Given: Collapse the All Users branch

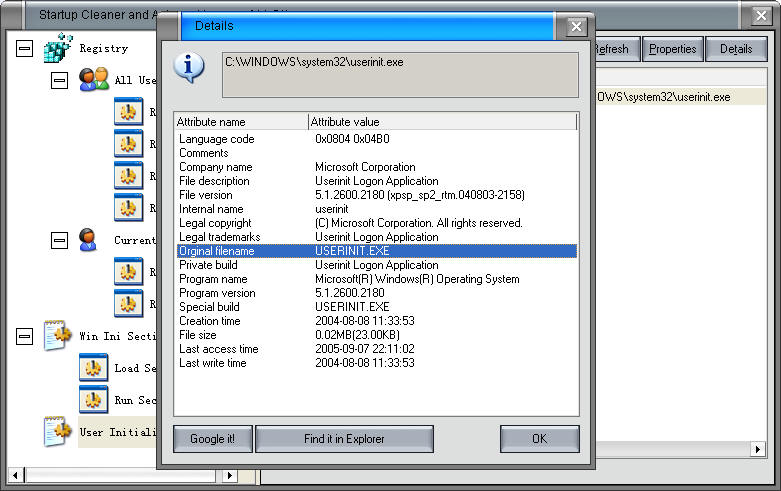Looking at the screenshot, I should pos(60,80).
